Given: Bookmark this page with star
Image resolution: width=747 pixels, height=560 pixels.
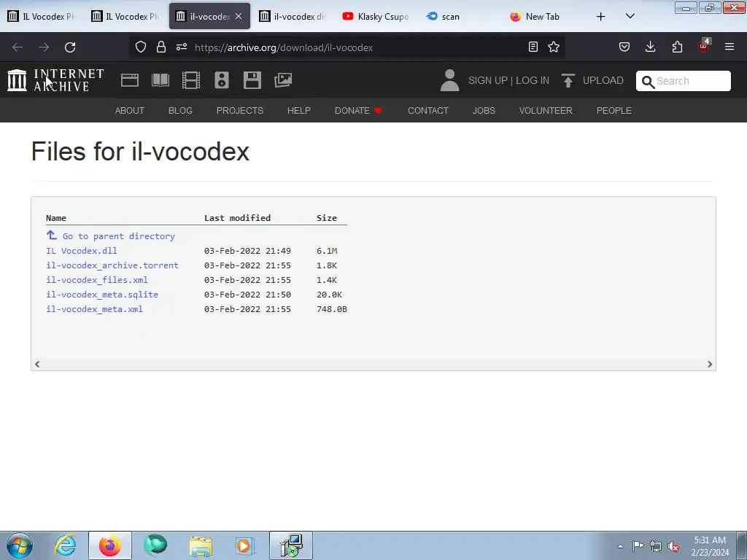Looking at the screenshot, I should [554, 47].
